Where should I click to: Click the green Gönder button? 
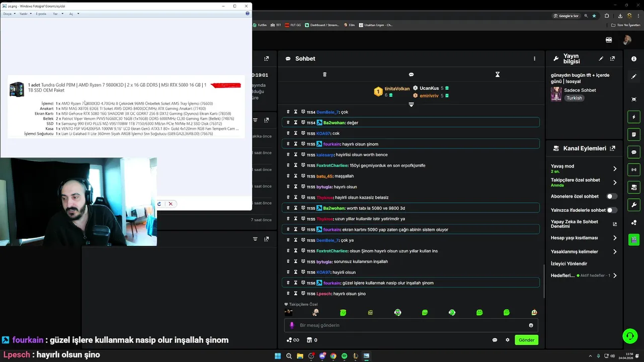526,340
